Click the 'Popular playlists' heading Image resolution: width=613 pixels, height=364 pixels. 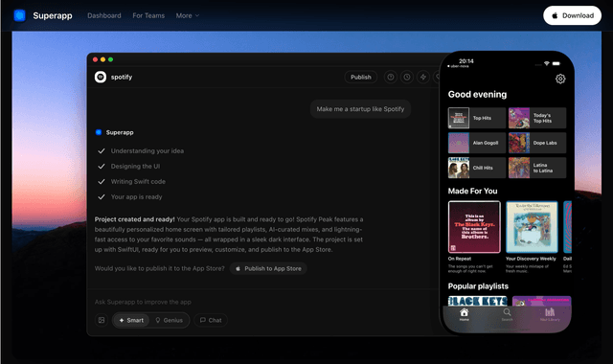pos(478,286)
